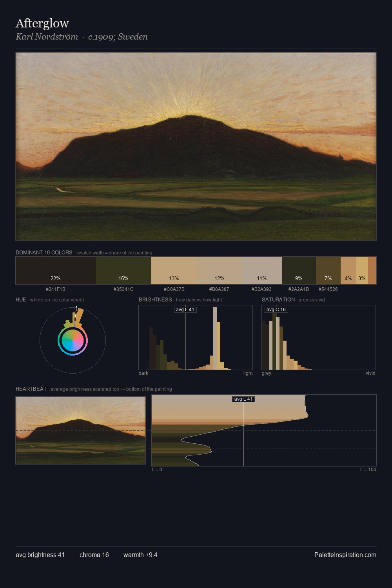Open PaletteInspiration.com link
392x588 pixels.
tap(345, 555)
